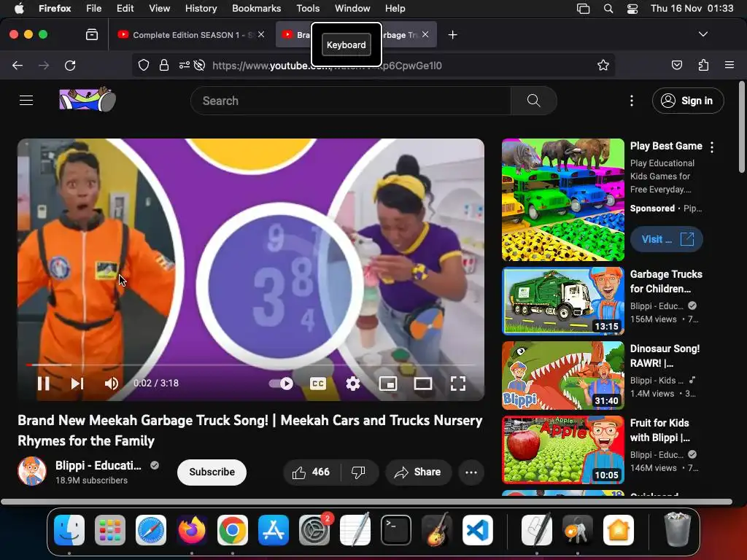Open the Bookmarks menu
Viewport: 747px width, 560px height.
256,8
